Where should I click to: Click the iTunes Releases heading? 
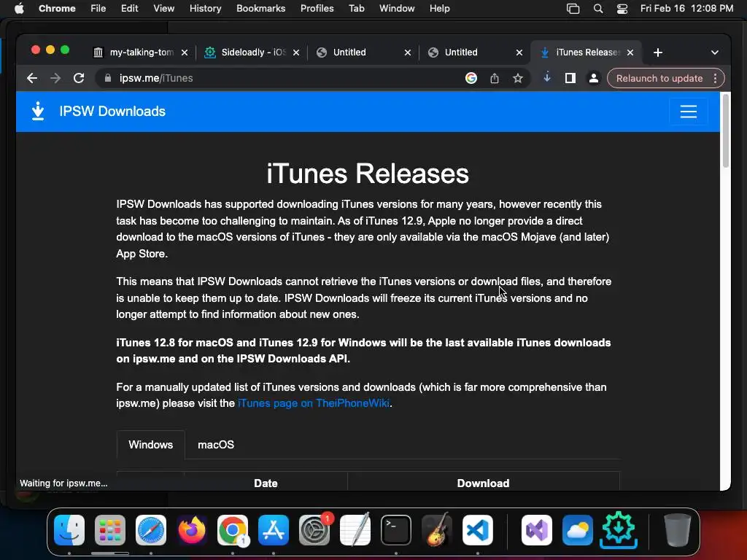coord(368,174)
